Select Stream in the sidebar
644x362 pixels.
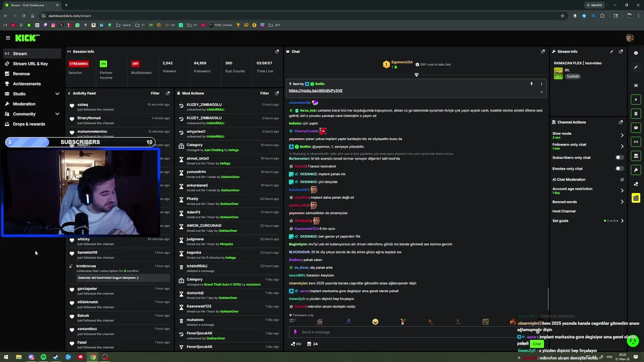(x=32, y=54)
